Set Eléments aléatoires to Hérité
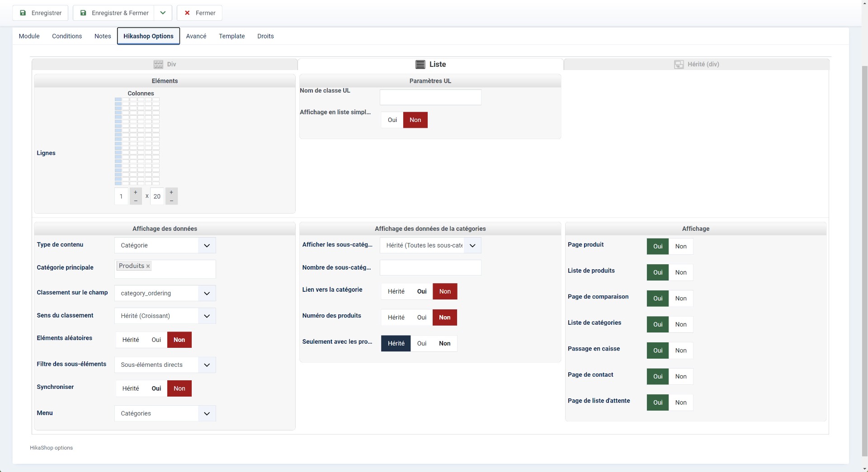 coord(131,340)
